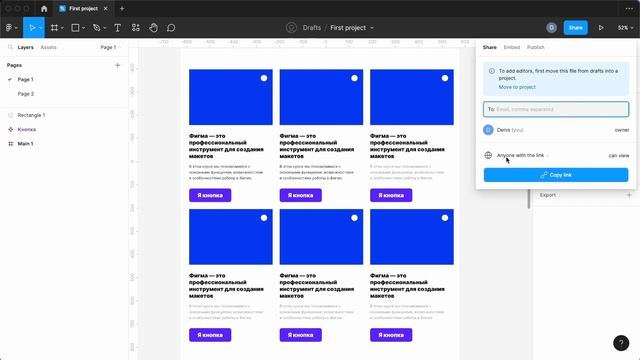The image size is (640, 360).
Task: Open the First project file name dropdown
Action: [x=372, y=28]
